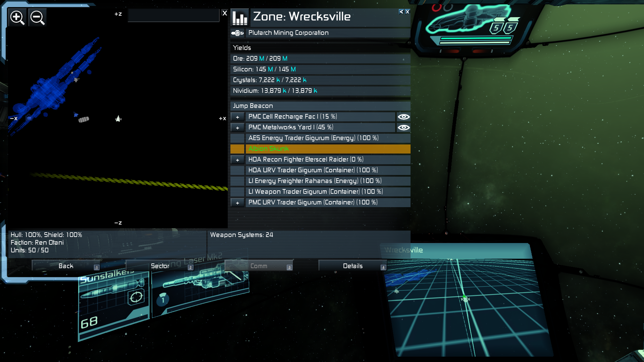Viewport: 644px width, 362px height.
Task: Select the player ship marker on map
Action: point(118,119)
